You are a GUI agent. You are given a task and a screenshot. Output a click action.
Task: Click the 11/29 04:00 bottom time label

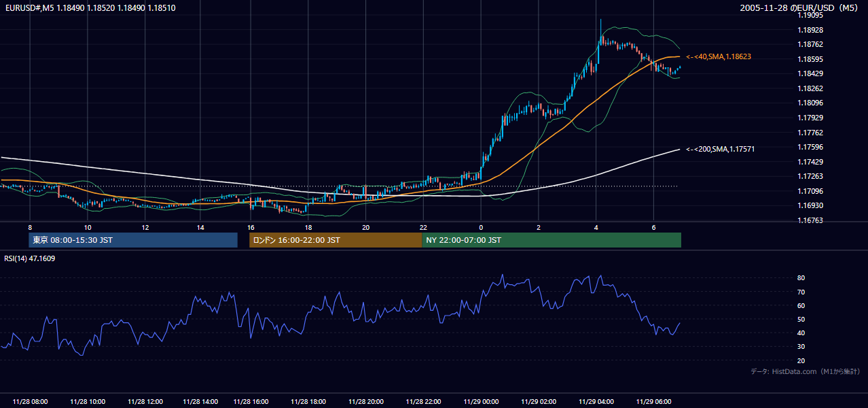(x=596, y=402)
